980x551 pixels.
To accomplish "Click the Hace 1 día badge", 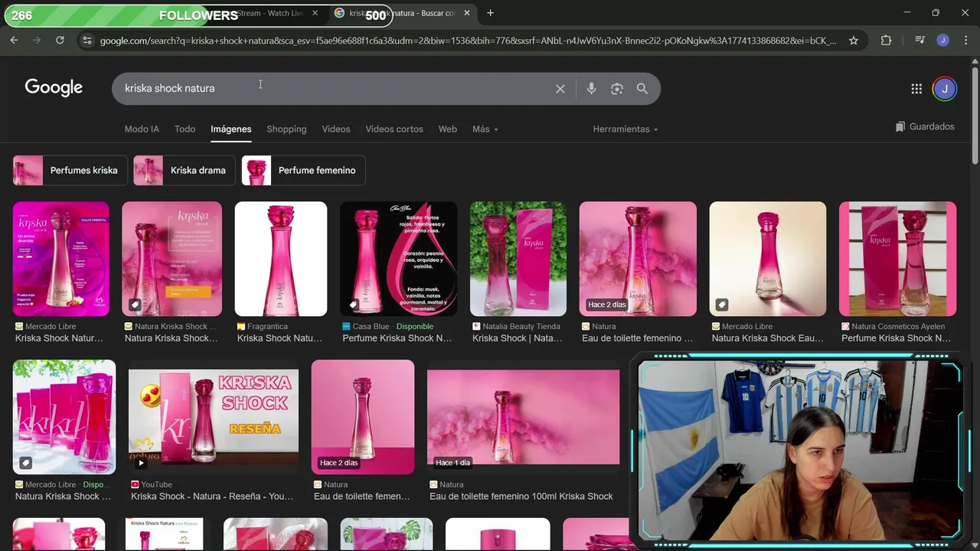I will [x=453, y=463].
